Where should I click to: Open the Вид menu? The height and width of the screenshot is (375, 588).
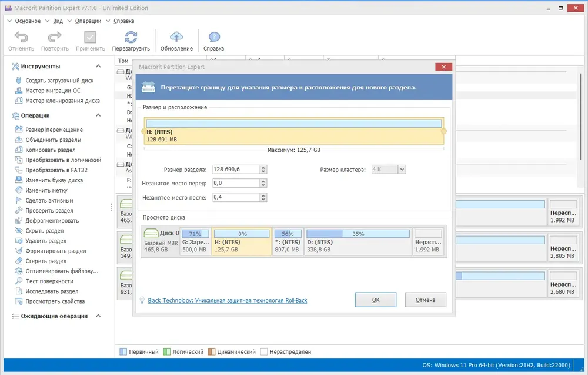pos(58,21)
